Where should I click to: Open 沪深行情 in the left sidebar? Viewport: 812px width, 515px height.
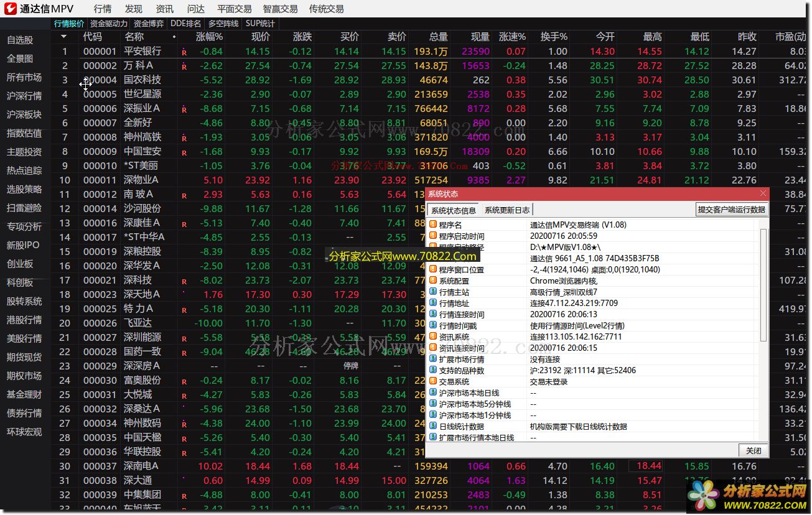tap(24, 96)
